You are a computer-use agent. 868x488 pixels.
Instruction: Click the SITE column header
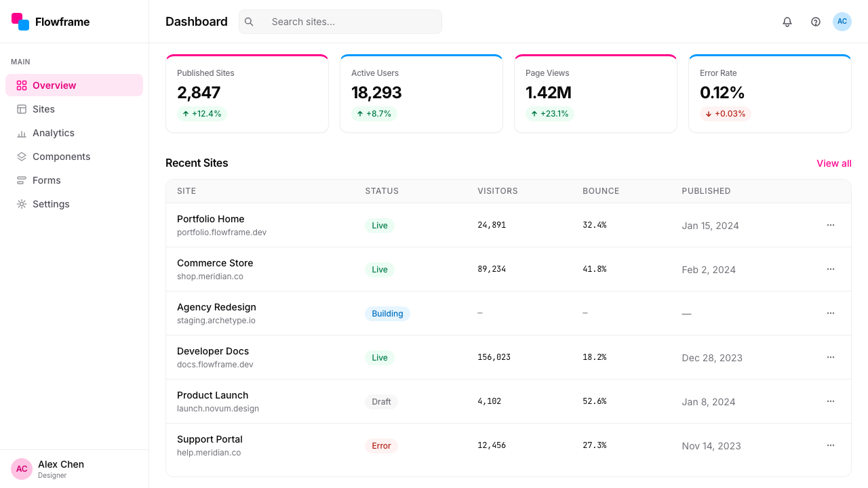click(186, 191)
